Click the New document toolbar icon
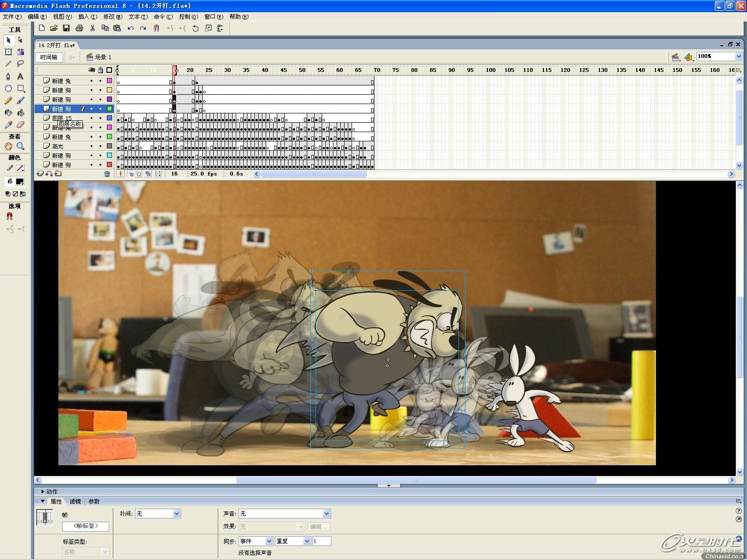The image size is (747, 560). tap(42, 28)
